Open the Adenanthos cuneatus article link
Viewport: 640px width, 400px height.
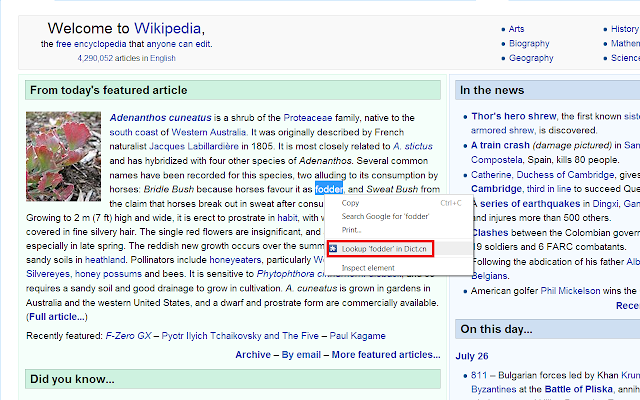pos(160,118)
